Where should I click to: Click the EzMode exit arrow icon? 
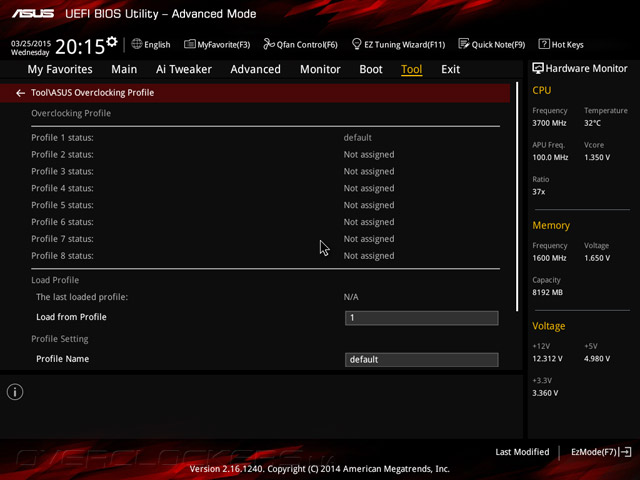pyautogui.click(x=625, y=452)
